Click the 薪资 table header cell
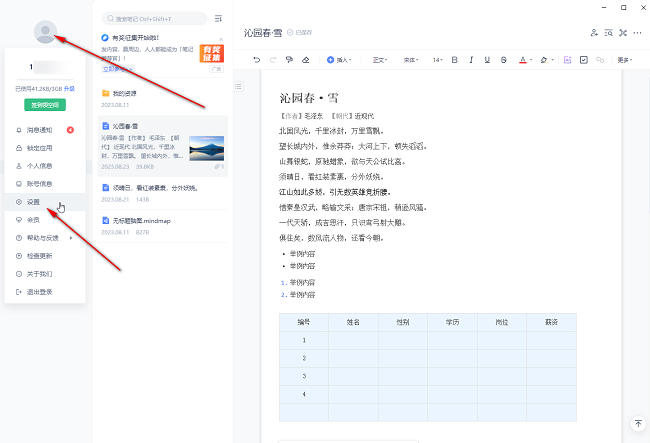Screen dimensions: 650x443 tap(551, 322)
